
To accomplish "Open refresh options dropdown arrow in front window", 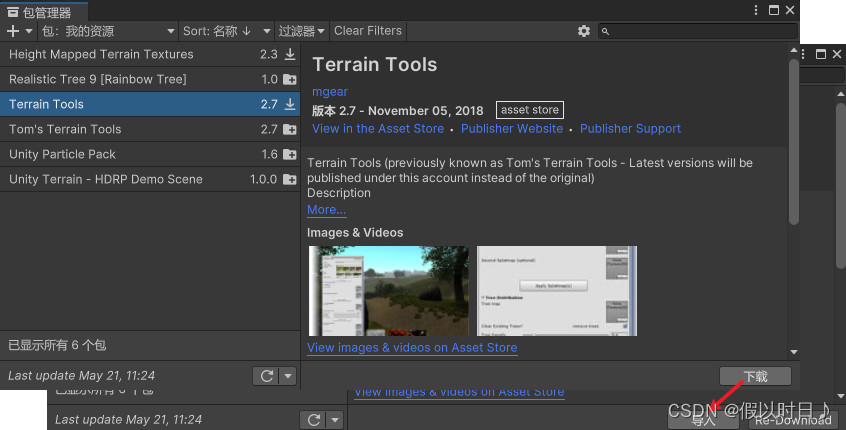I will [288, 376].
